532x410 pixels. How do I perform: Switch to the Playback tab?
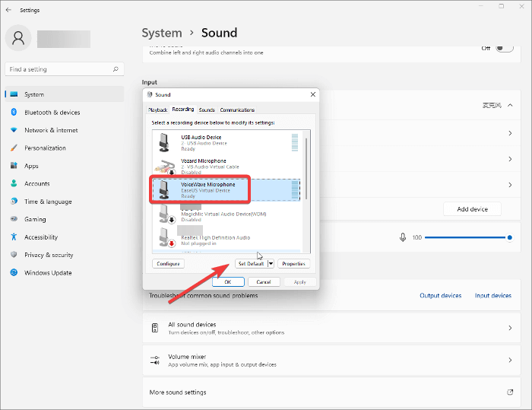coord(157,110)
